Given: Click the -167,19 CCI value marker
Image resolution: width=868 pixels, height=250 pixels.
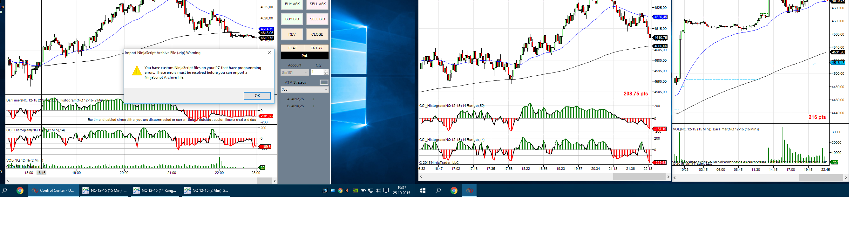Looking at the screenshot, I should point(660,129).
